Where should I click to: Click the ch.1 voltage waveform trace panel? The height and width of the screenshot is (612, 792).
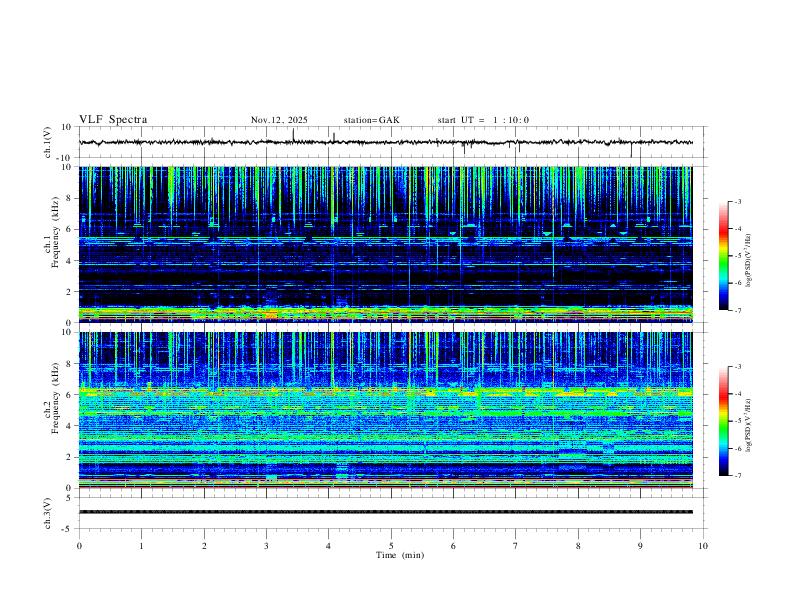[391, 142]
